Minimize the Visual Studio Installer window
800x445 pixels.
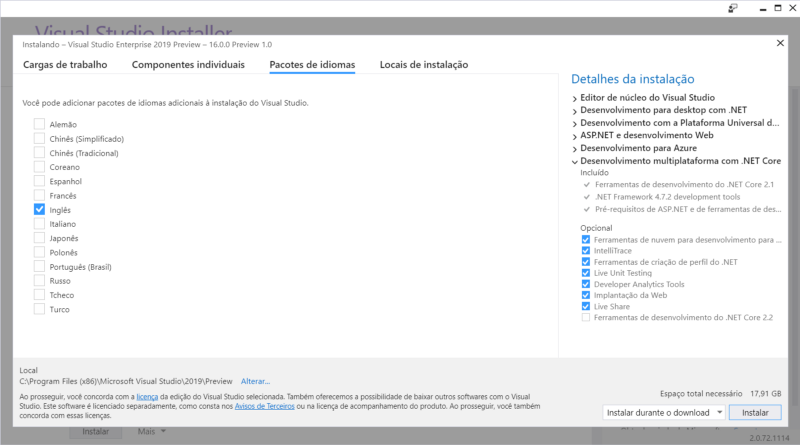[763, 9]
